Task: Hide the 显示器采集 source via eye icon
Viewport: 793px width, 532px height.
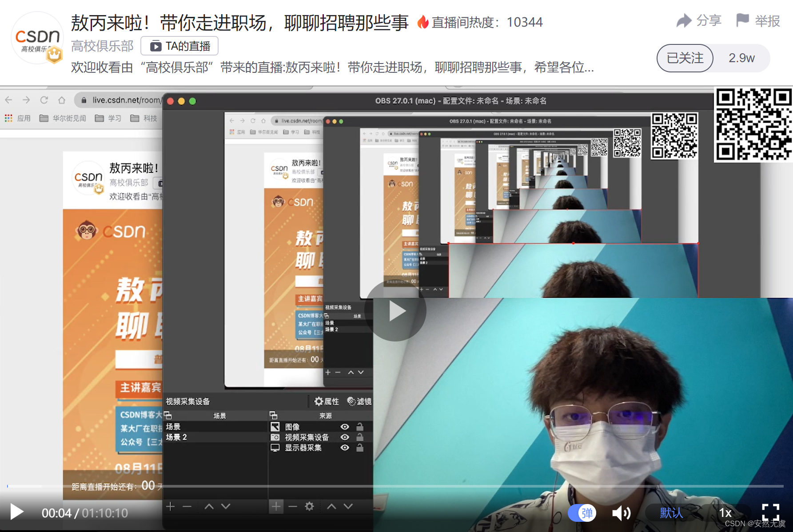Action: (345, 448)
